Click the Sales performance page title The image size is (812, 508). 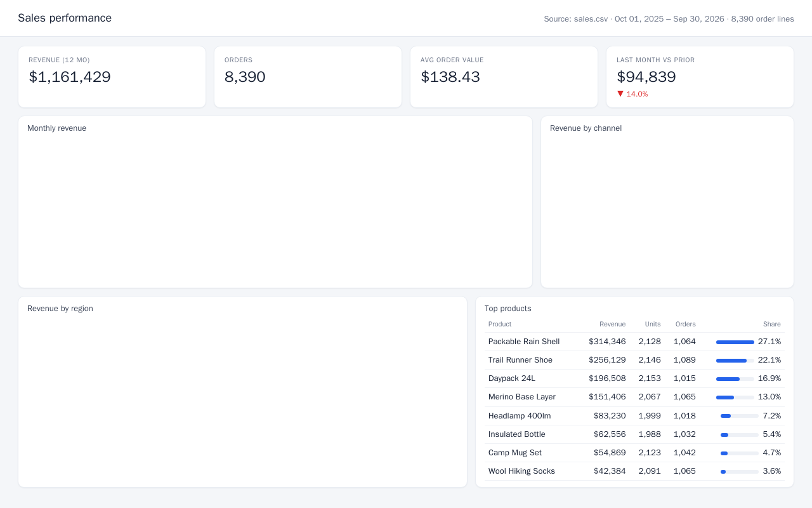[x=65, y=18]
